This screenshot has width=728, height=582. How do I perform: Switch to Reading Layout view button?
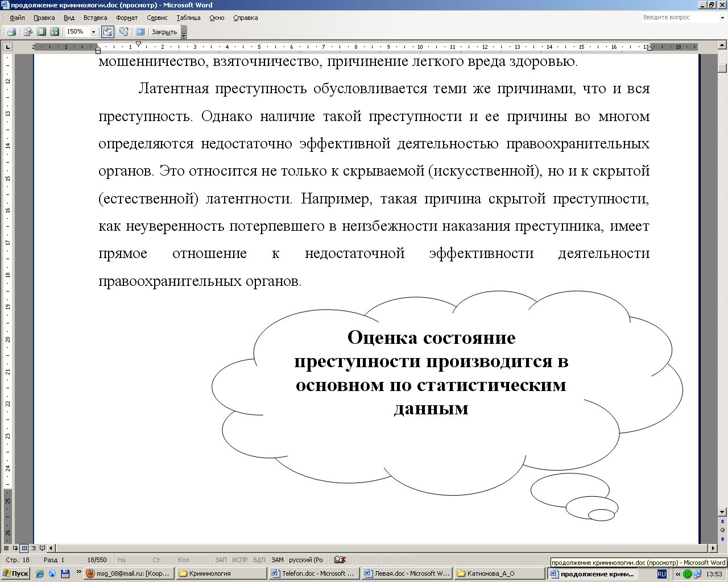pos(43,548)
